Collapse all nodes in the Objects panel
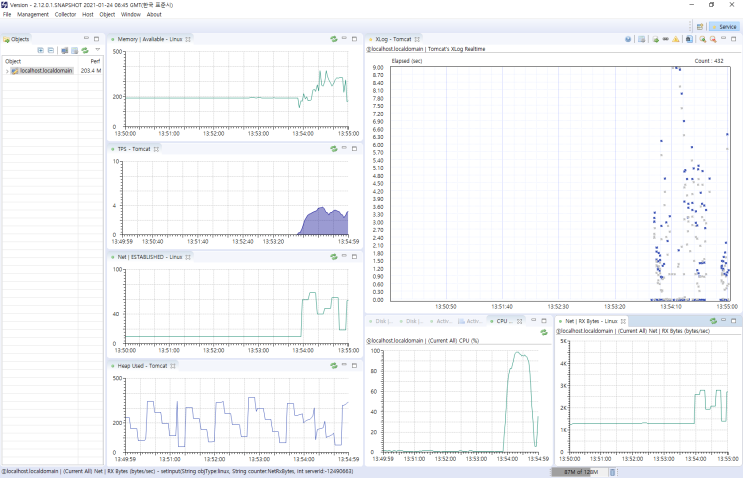The height and width of the screenshot is (478, 743). [51, 50]
